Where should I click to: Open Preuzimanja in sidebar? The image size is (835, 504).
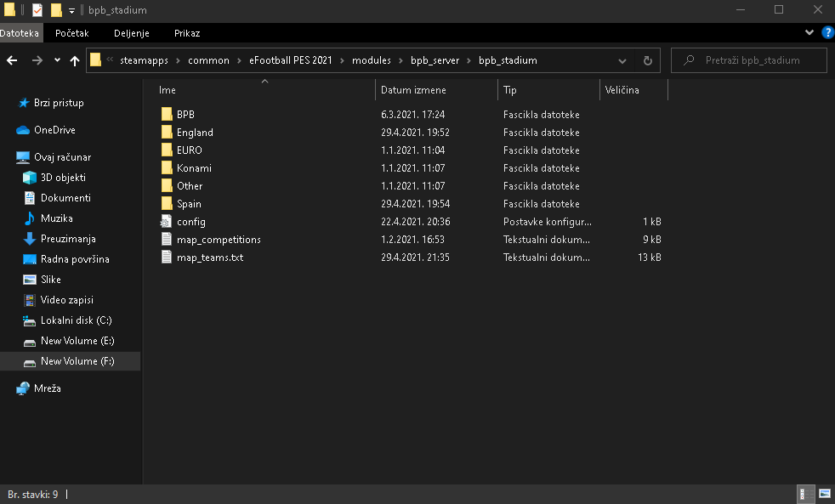pyautogui.click(x=68, y=239)
